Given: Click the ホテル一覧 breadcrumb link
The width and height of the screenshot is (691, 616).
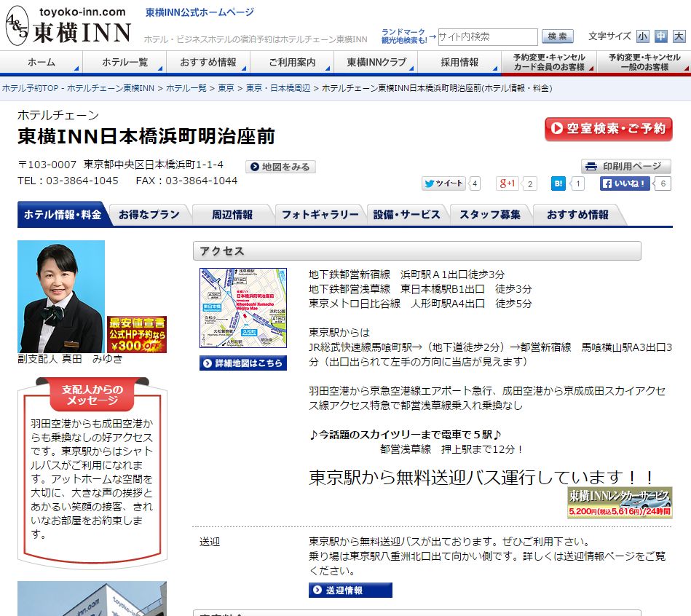Looking at the screenshot, I should [186, 88].
